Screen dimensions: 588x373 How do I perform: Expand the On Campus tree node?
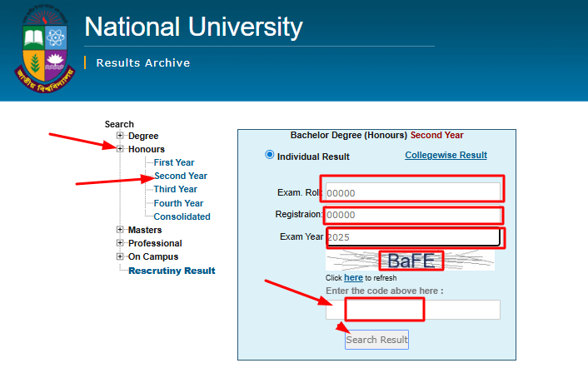[x=120, y=256]
